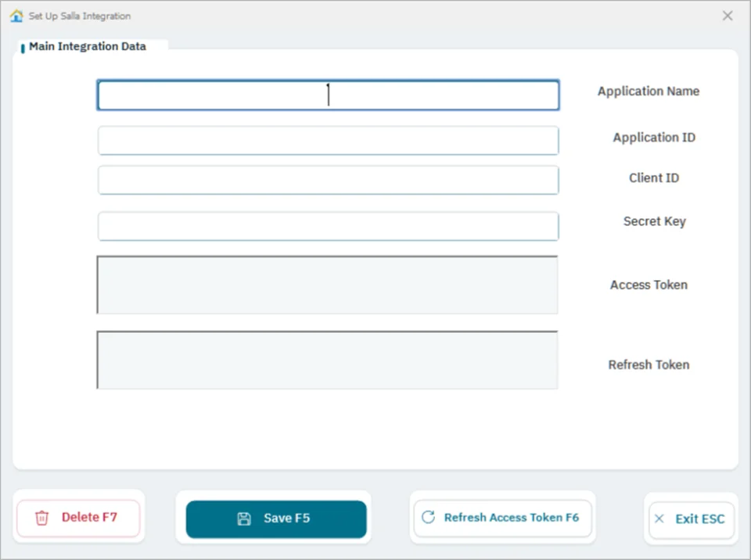
Task: Click into the Application ID field
Action: 328,140
